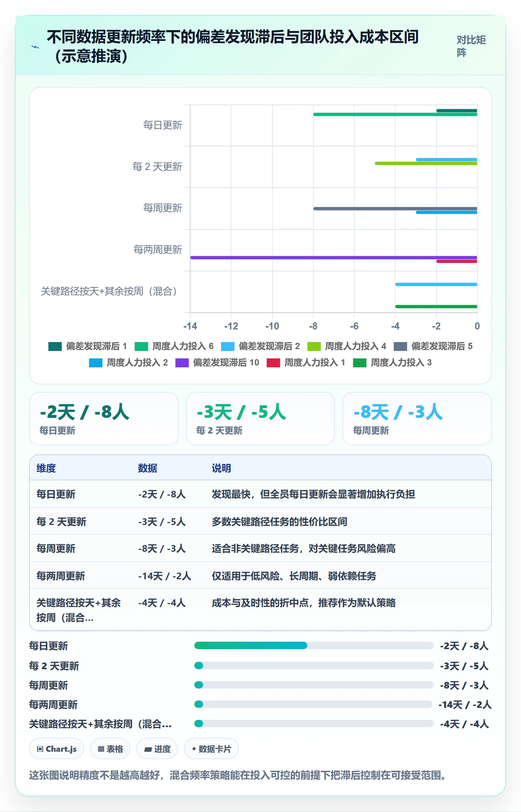Toggle the 偏差发现滞后 2 legend item
Image resolution: width=521 pixels, height=812 pixels.
[260, 346]
